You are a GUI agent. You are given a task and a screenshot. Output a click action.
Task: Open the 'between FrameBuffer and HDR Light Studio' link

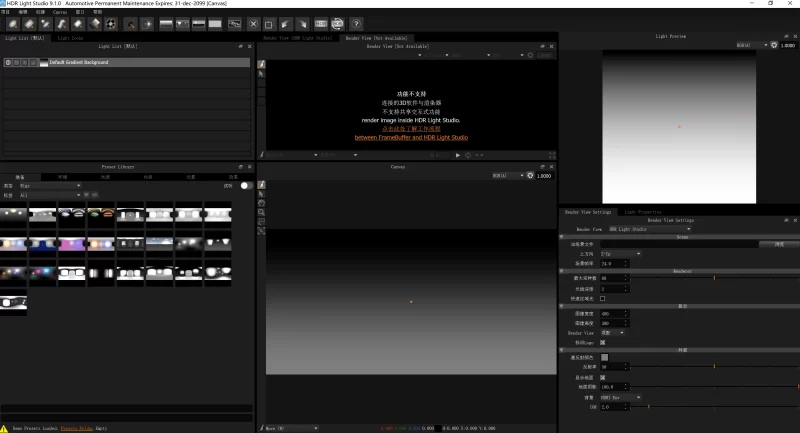point(411,137)
